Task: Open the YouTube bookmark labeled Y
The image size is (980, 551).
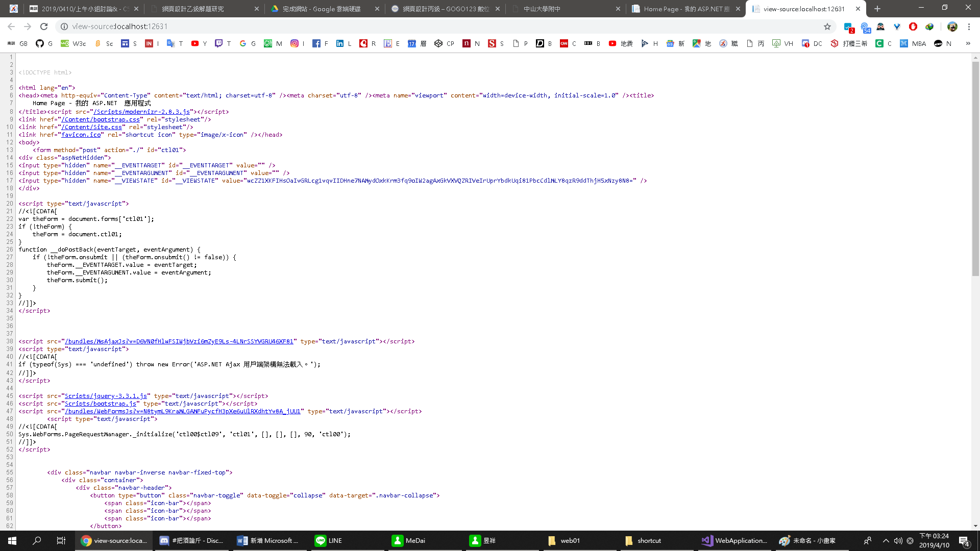Action: (x=199, y=43)
